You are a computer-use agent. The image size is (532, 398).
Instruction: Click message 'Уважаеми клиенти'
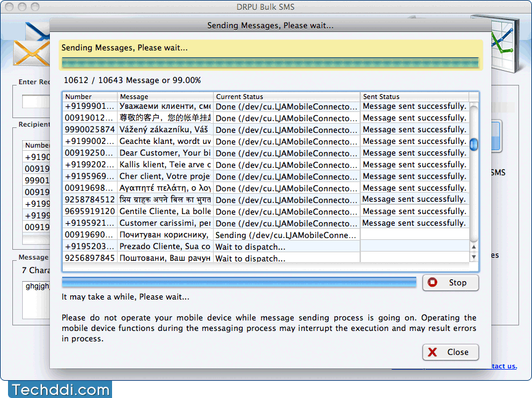tap(165, 106)
